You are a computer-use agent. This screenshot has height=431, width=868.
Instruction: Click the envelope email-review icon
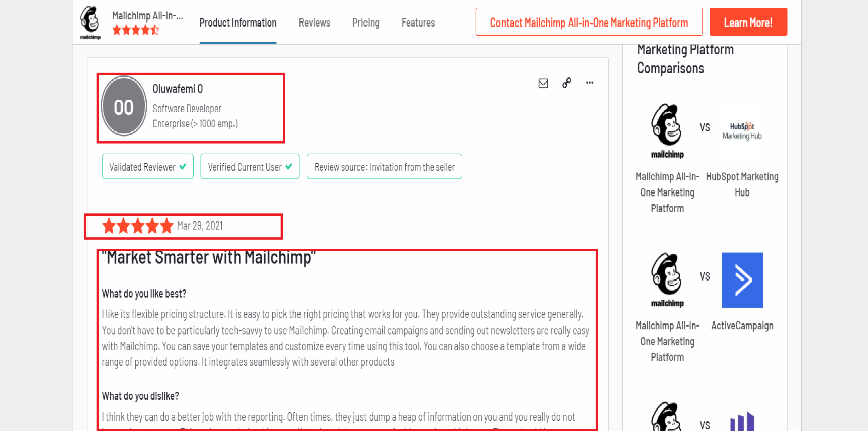[543, 83]
